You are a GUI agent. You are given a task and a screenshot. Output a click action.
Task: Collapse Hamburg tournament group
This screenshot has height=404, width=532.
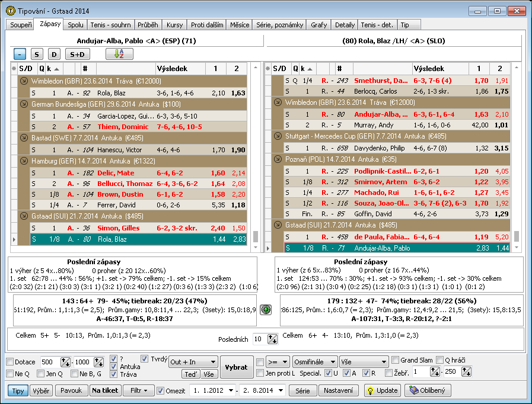24,161
